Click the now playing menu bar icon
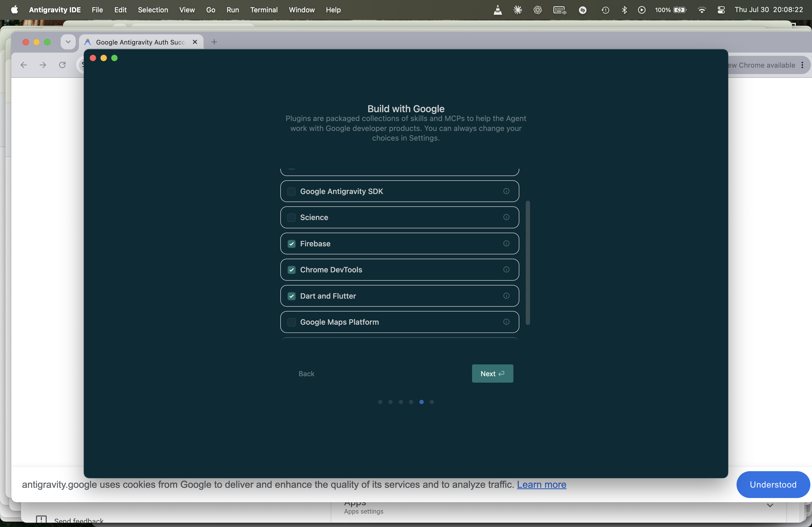This screenshot has width=812, height=527. [x=641, y=10]
